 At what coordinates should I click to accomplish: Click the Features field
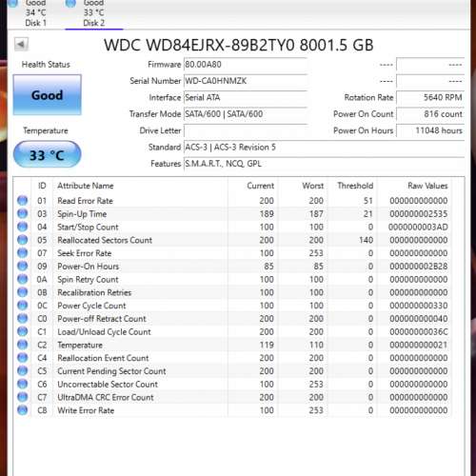[x=324, y=164]
